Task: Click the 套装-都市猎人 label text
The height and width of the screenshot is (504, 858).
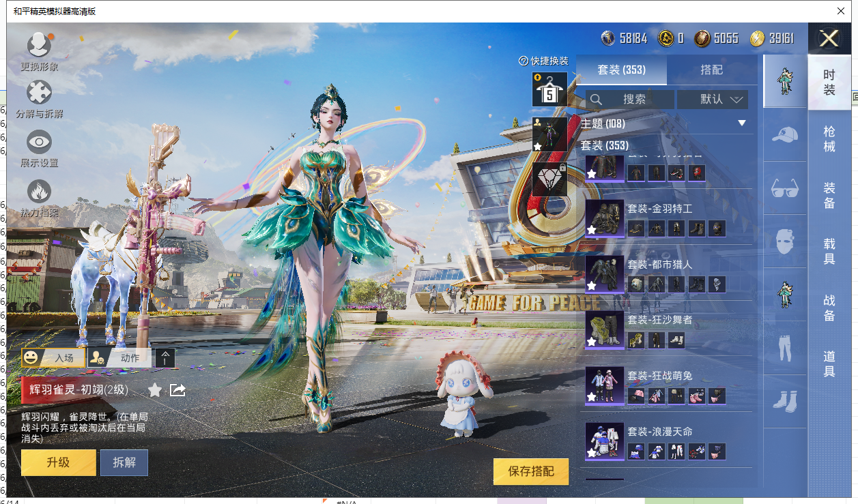Action: click(x=660, y=265)
